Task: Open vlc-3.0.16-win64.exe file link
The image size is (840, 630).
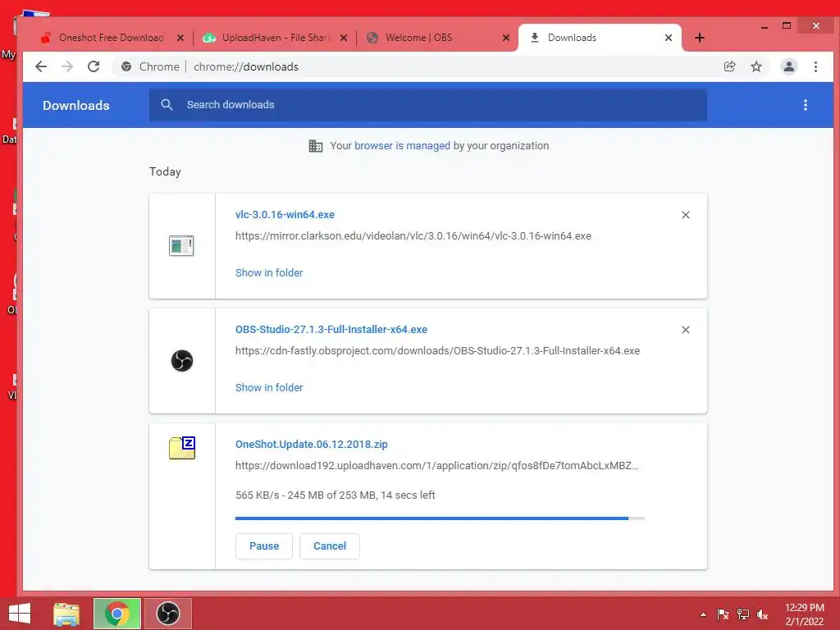Action: click(285, 214)
